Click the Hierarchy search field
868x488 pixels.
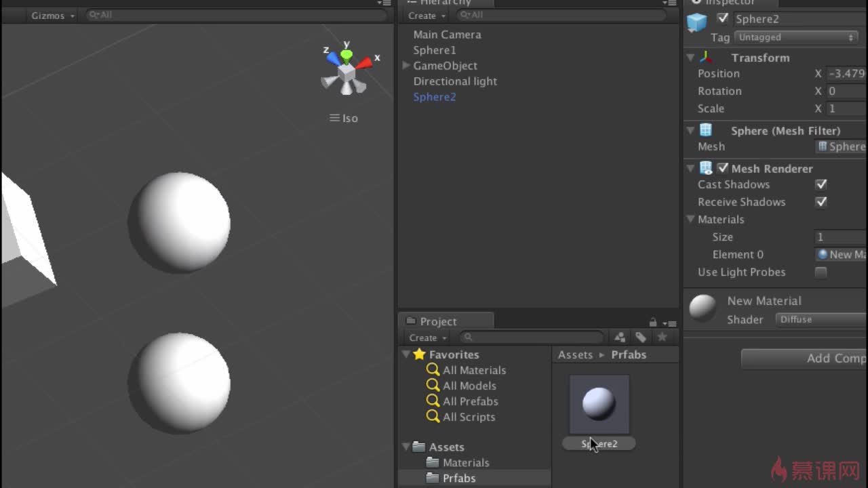point(561,15)
